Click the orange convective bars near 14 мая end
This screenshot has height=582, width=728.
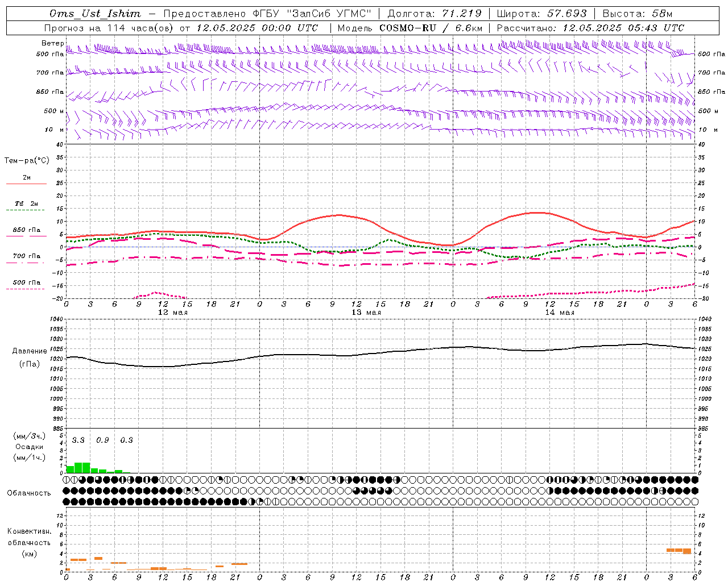[x=679, y=551]
